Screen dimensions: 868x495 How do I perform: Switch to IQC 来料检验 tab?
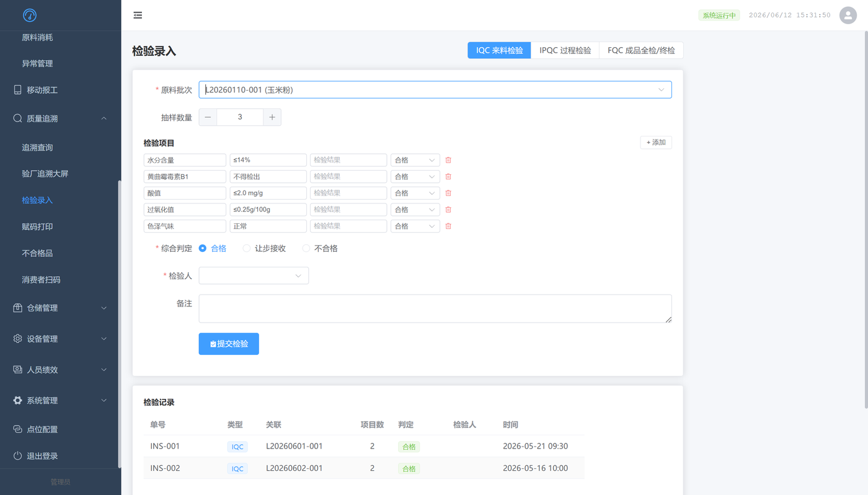[499, 50]
